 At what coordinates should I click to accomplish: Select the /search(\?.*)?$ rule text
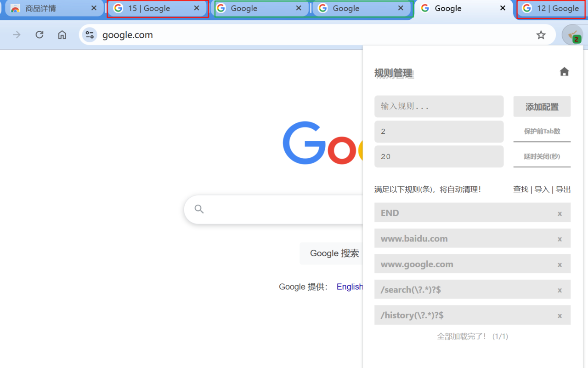[x=411, y=290]
